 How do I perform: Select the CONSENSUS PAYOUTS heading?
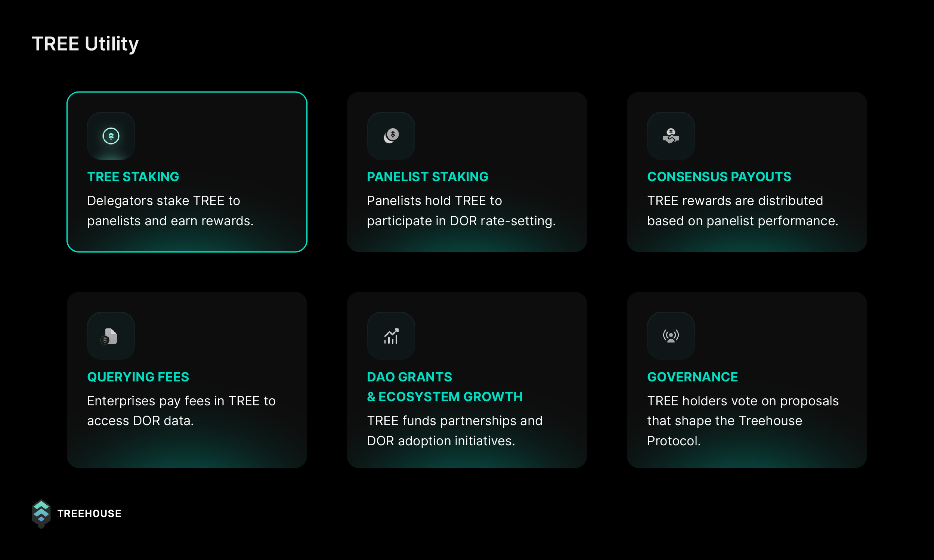[719, 177]
